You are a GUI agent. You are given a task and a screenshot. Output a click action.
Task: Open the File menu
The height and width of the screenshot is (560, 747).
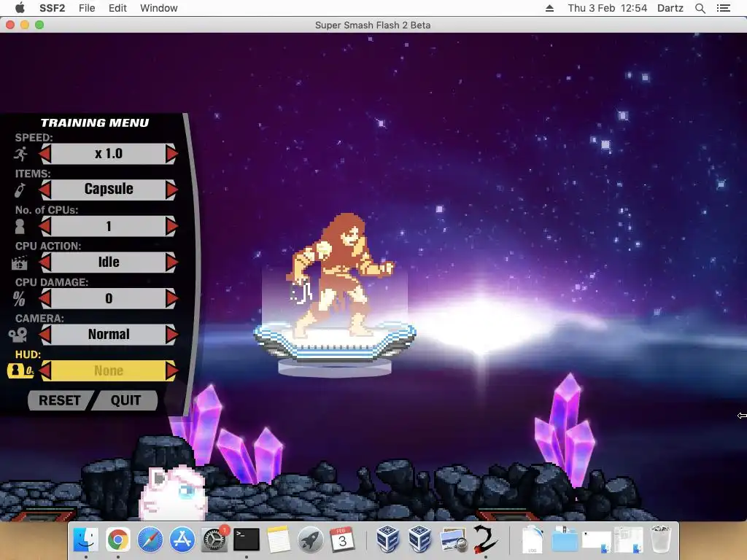(87, 8)
